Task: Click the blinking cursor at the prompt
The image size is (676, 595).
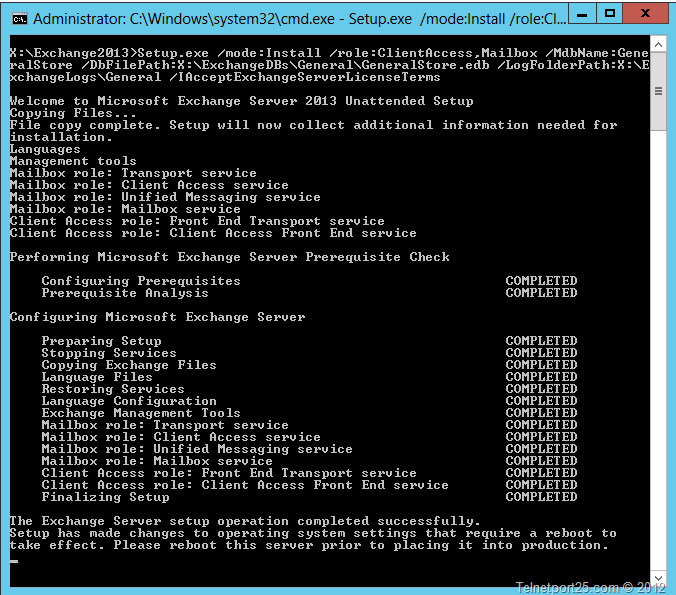Action: pyautogui.click(x=14, y=562)
